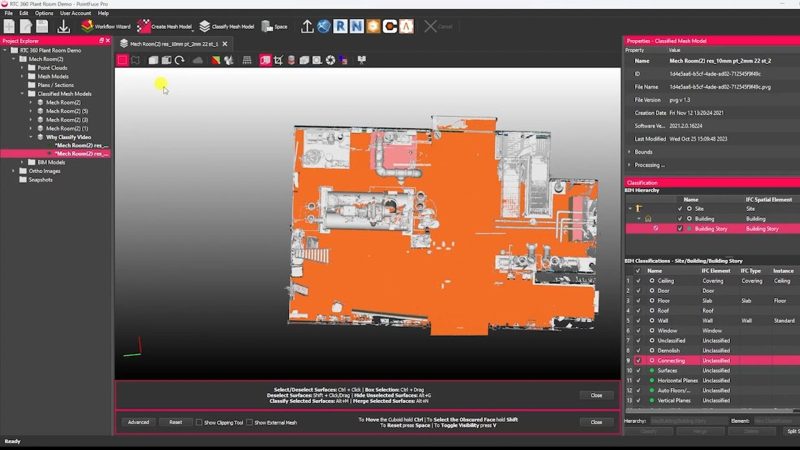
Task: Uncheck the Floor classification checkbox
Action: pyautogui.click(x=638, y=300)
